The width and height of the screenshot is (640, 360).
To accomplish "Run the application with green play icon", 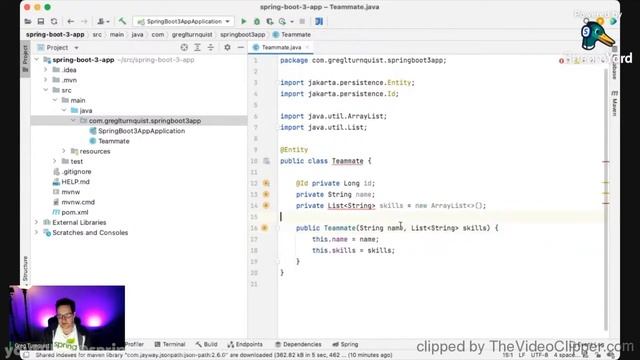I will click(x=244, y=21).
